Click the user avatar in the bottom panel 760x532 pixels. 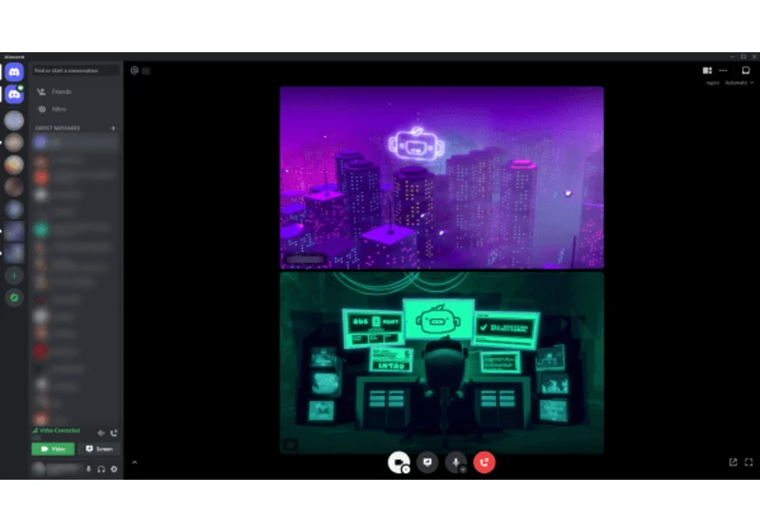point(39,468)
